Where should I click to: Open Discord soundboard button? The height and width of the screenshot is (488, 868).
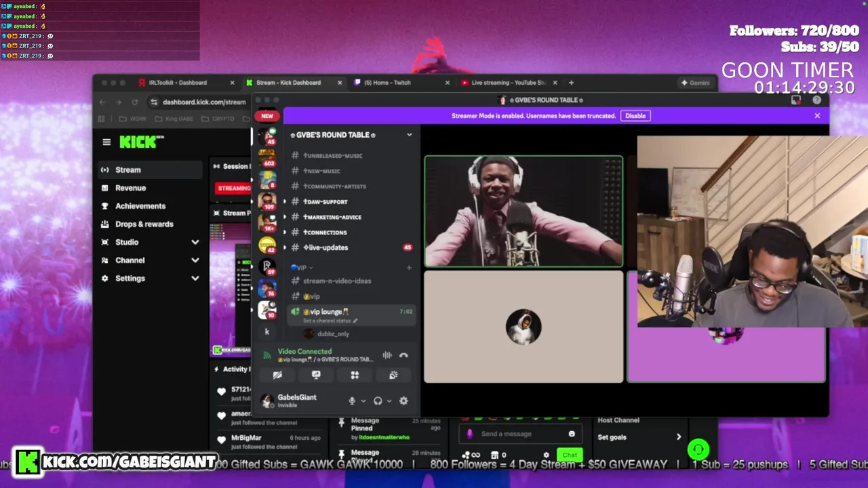click(393, 375)
